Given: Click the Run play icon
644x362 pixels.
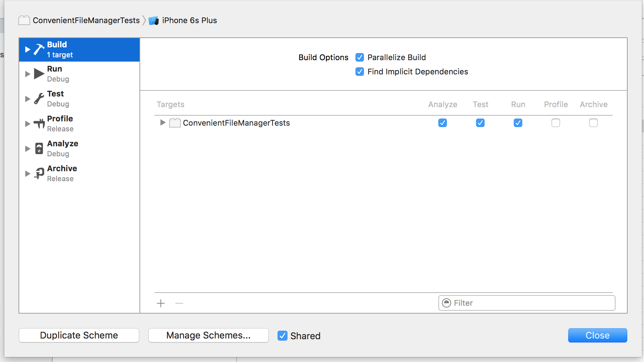Looking at the screenshot, I should coord(39,74).
